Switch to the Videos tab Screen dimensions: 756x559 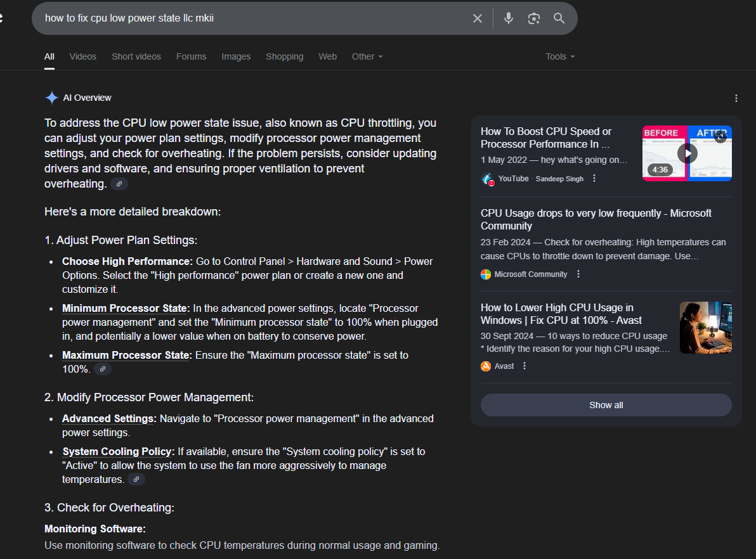coord(83,57)
